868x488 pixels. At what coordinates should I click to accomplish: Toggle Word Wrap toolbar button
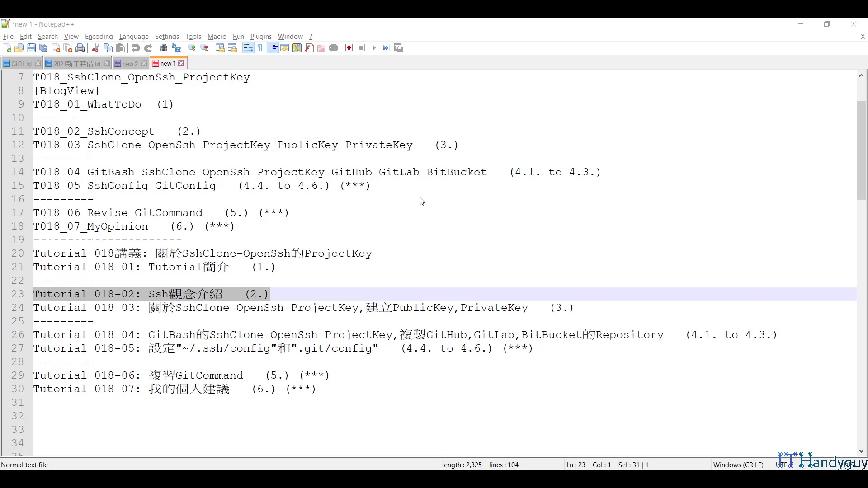[248, 48]
